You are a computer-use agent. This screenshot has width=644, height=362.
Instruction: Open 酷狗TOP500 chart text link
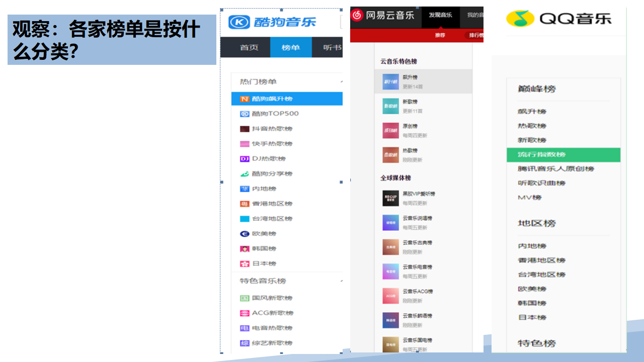click(x=275, y=114)
